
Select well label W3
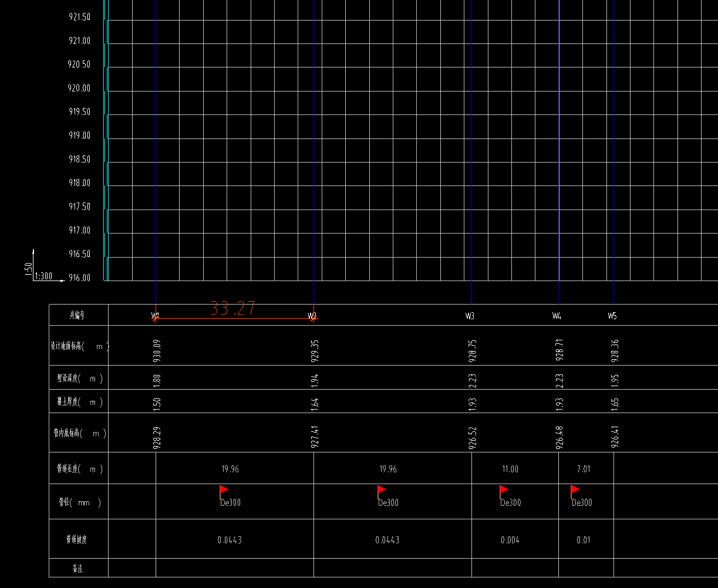pyautogui.click(x=470, y=316)
